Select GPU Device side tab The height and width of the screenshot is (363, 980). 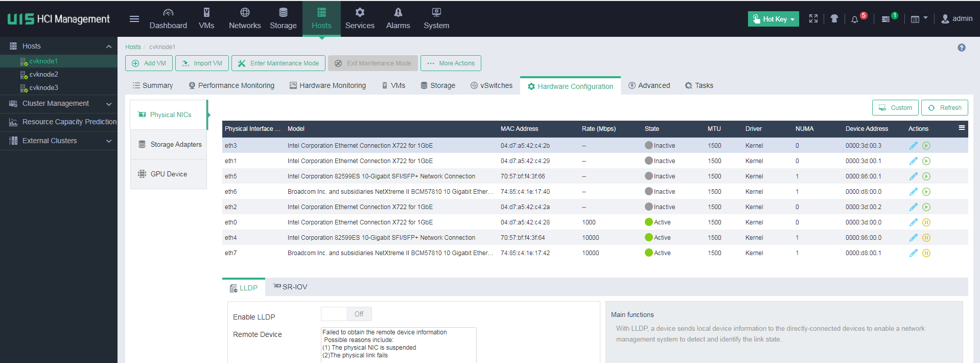tap(169, 174)
